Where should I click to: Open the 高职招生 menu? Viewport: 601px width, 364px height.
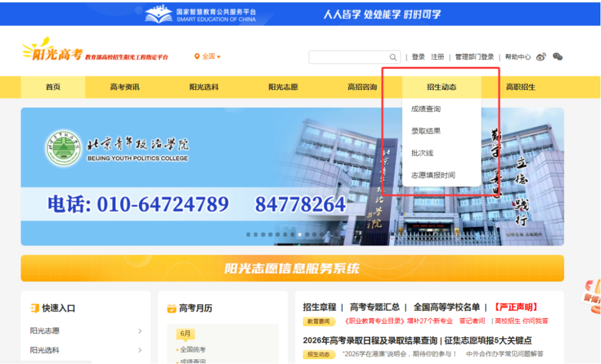coord(520,87)
